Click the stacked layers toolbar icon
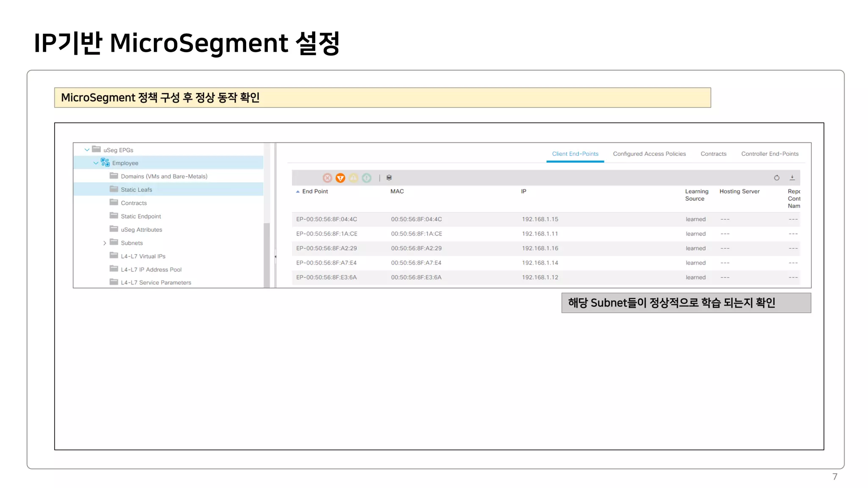868x488 pixels. coord(389,178)
